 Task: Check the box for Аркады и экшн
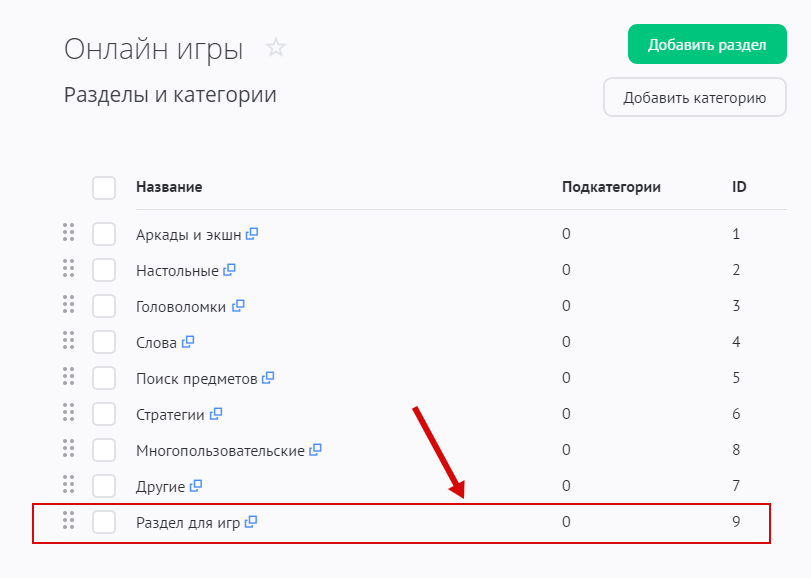coord(104,234)
